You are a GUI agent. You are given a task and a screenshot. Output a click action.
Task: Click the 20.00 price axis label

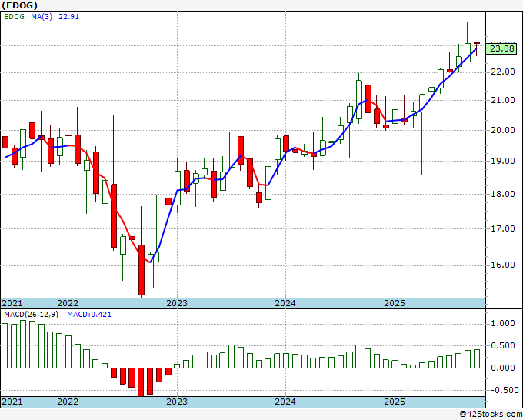tap(503, 130)
